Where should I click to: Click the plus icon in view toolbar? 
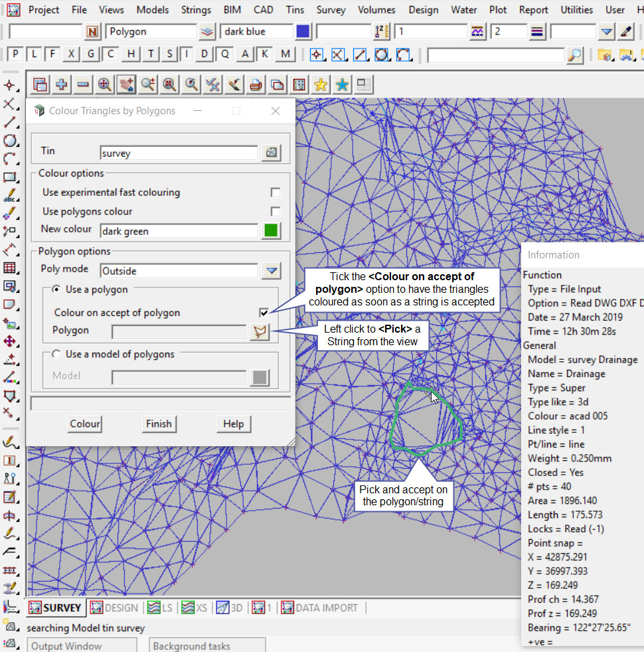pyautogui.click(x=62, y=84)
